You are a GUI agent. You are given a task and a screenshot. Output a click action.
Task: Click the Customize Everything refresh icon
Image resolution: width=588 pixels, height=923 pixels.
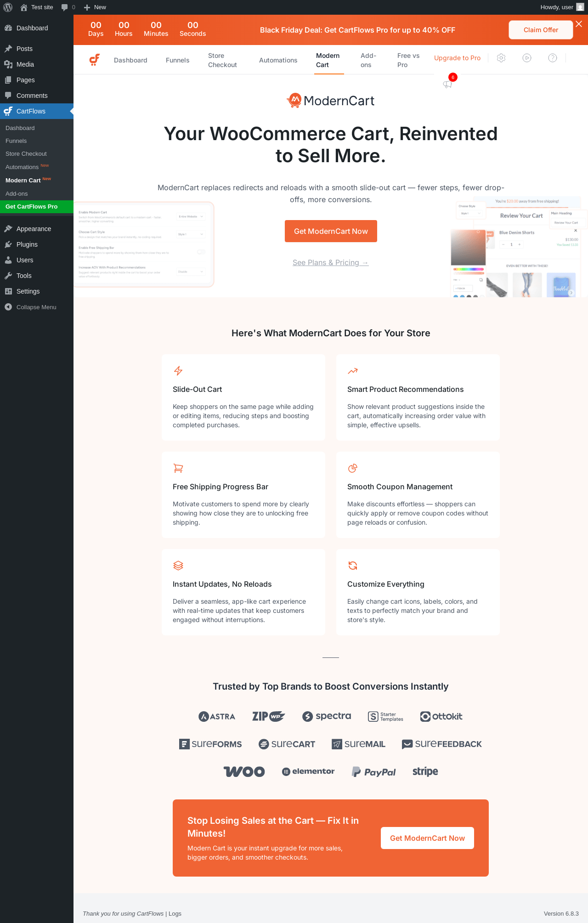[x=353, y=566]
